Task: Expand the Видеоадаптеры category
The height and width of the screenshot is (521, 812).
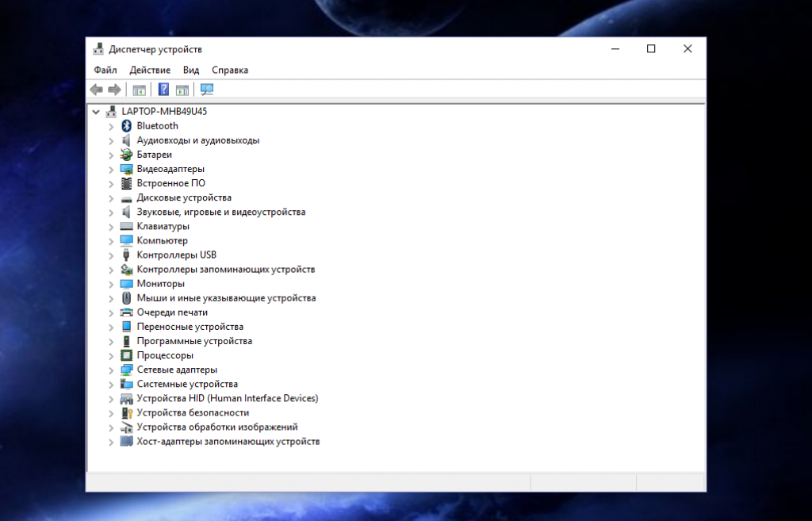Action: [x=111, y=169]
